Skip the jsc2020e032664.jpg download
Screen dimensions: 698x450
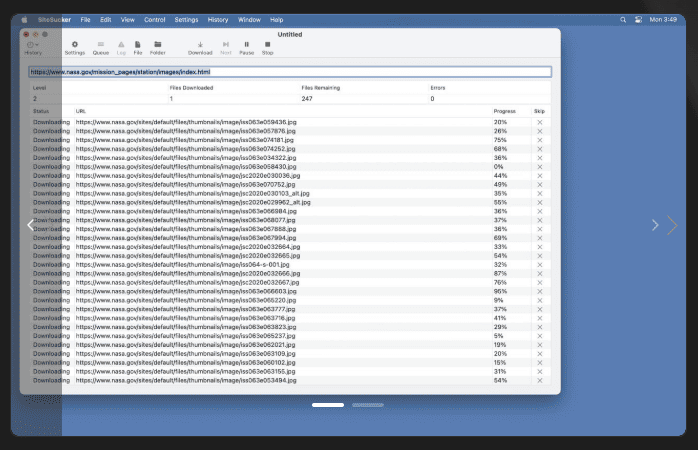pos(540,247)
